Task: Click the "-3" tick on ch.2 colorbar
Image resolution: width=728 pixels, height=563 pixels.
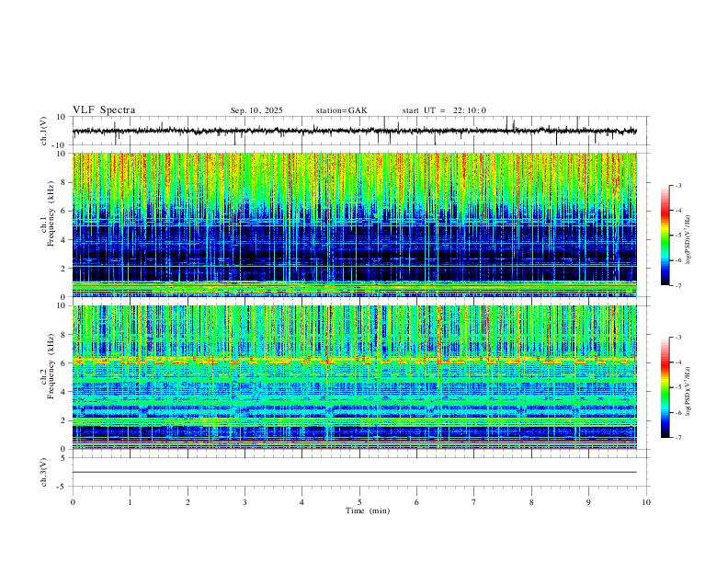Action: tap(678, 338)
